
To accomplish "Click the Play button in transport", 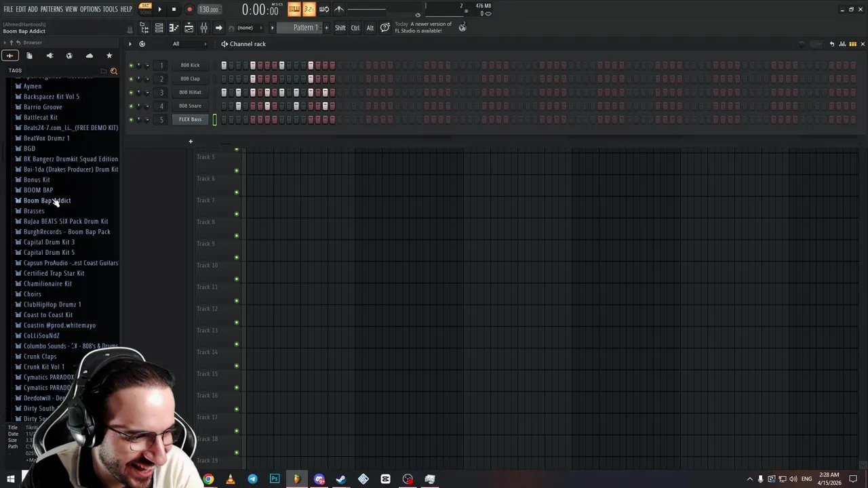I will (160, 9).
